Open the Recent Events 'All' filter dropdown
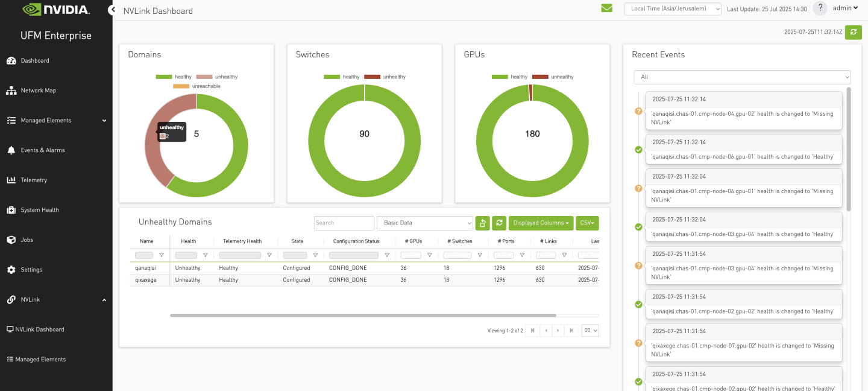The width and height of the screenshot is (868, 391). 741,77
